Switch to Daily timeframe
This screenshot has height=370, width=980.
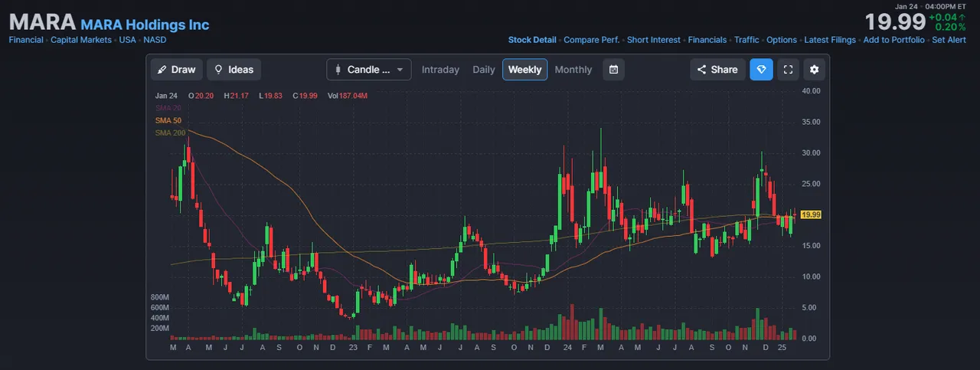[484, 70]
